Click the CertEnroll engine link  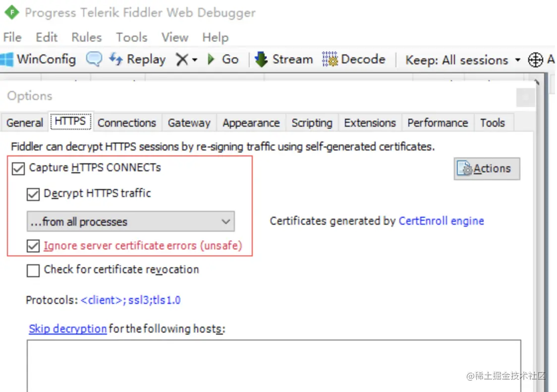441,221
